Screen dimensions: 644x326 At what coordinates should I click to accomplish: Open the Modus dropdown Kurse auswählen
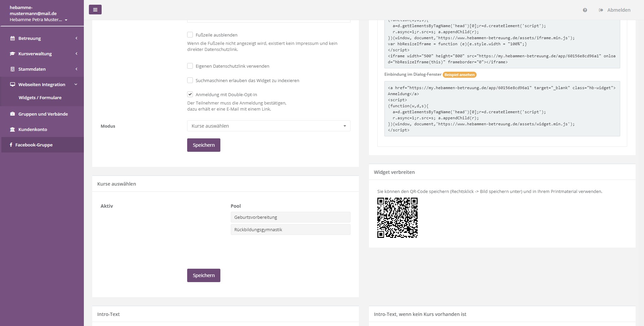(x=268, y=126)
